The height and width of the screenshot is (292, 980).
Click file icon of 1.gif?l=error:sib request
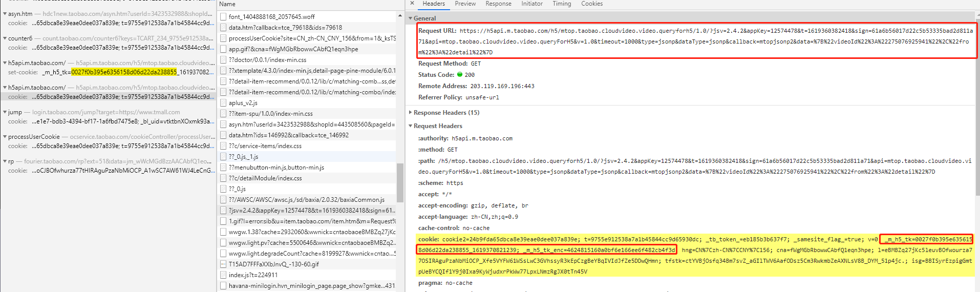(223, 221)
